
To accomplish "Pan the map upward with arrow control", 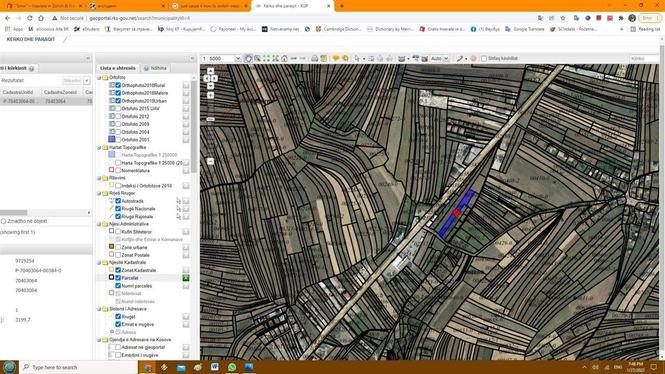I will 210,71.
